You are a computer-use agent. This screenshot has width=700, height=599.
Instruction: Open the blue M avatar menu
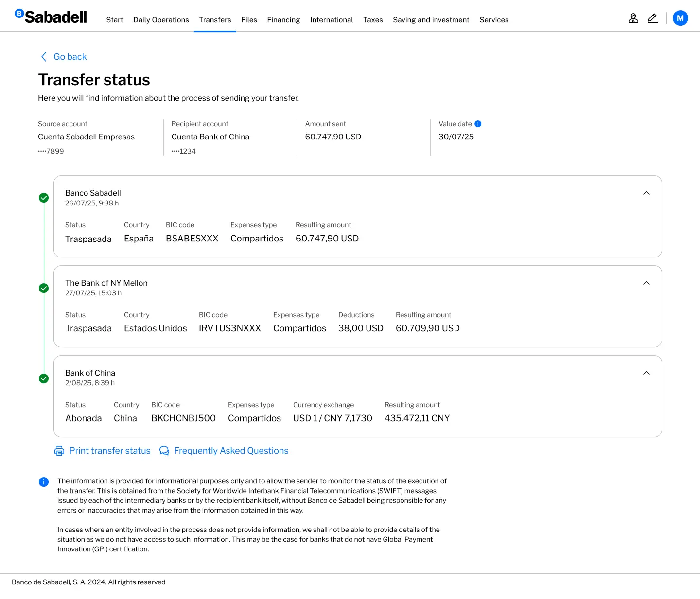coord(680,18)
